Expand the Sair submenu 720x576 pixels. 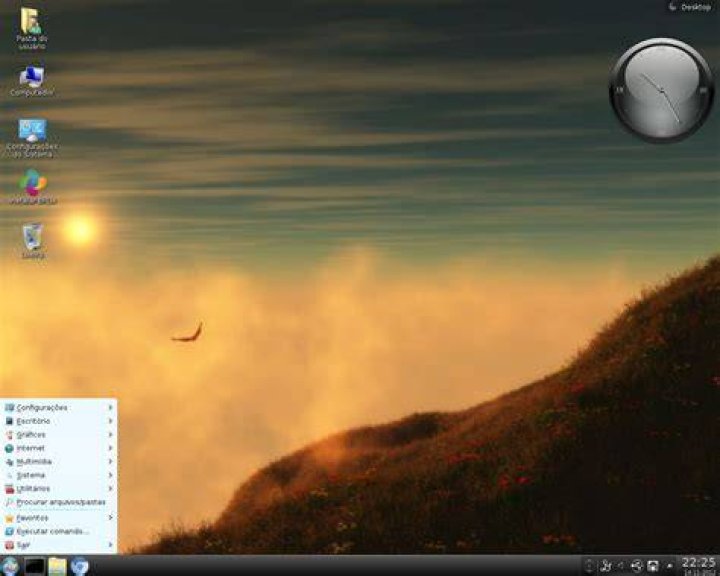pos(59,545)
